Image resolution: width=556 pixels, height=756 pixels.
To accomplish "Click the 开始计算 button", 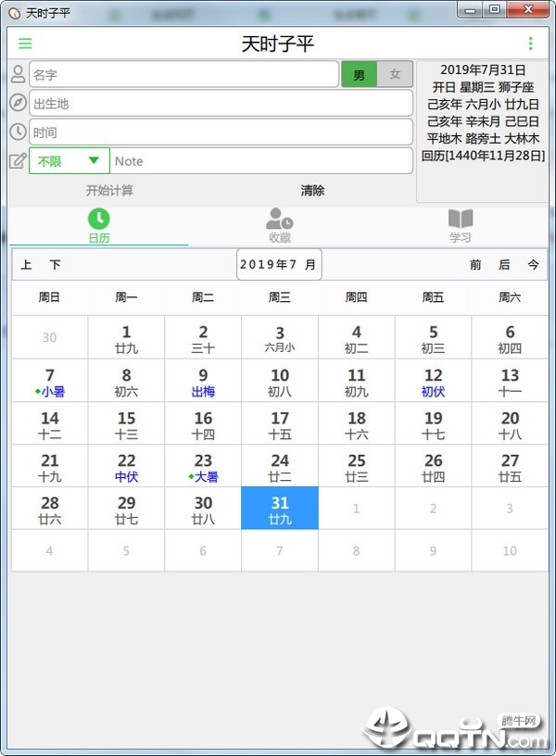I will [109, 191].
